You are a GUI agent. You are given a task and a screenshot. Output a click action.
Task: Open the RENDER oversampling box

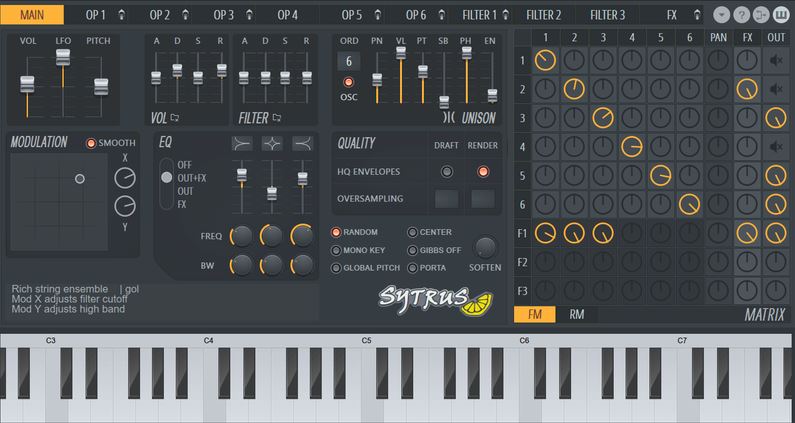(483, 199)
